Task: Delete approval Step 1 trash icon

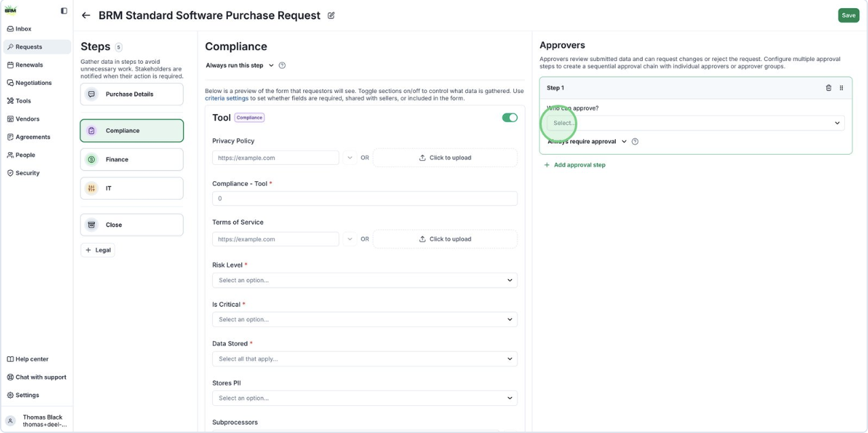Action: (828, 88)
